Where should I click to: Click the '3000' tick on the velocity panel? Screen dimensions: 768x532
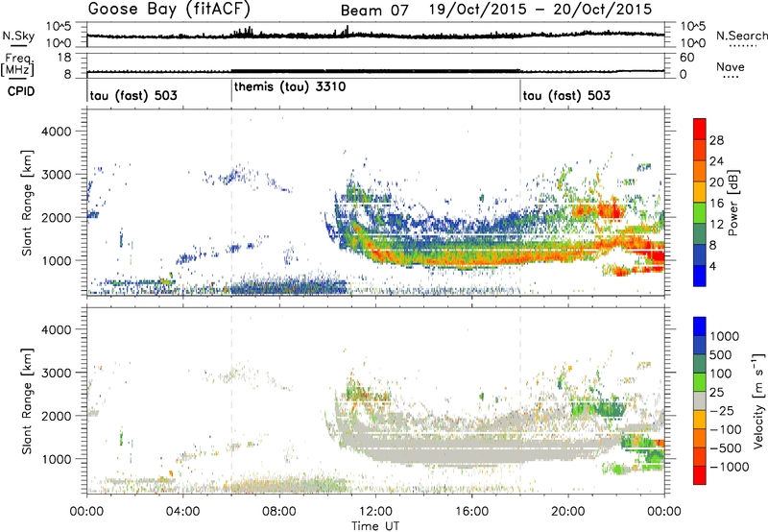(56, 373)
